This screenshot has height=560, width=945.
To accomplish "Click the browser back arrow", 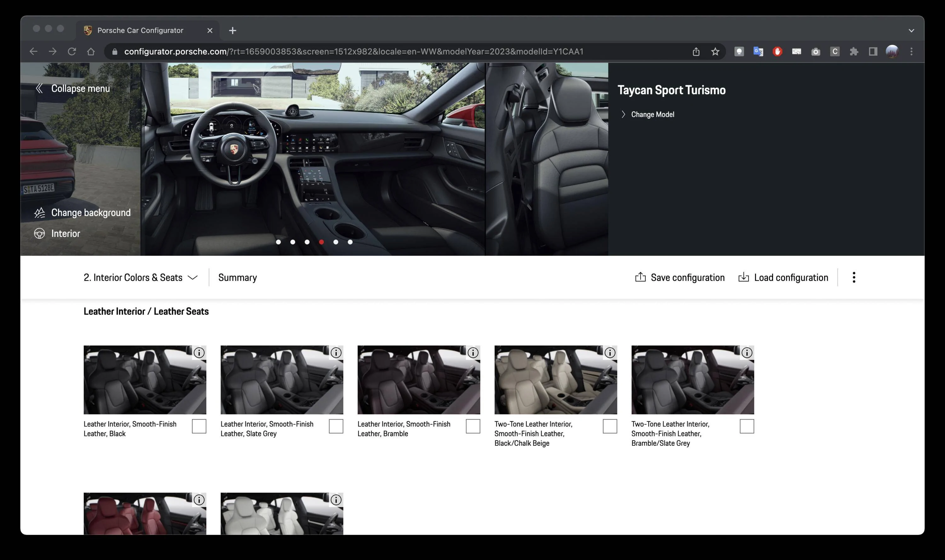I will pyautogui.click(x=34, y=51).
